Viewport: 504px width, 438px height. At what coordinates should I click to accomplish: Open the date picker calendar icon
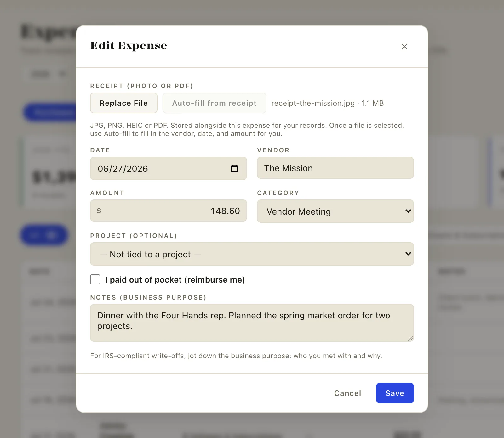click(234, 168)
